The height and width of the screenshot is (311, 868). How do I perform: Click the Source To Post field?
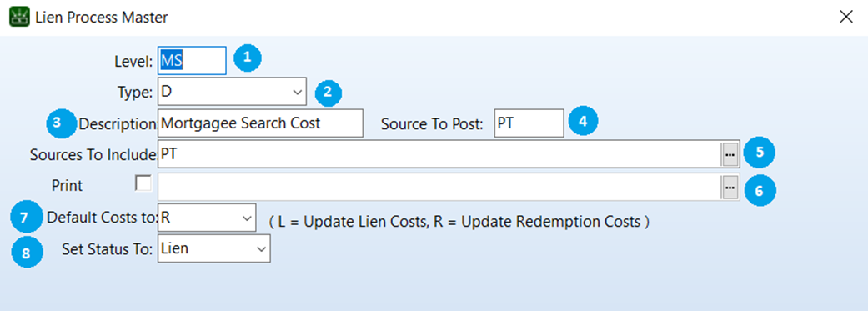pyautogui.click(x=529, y=123)
